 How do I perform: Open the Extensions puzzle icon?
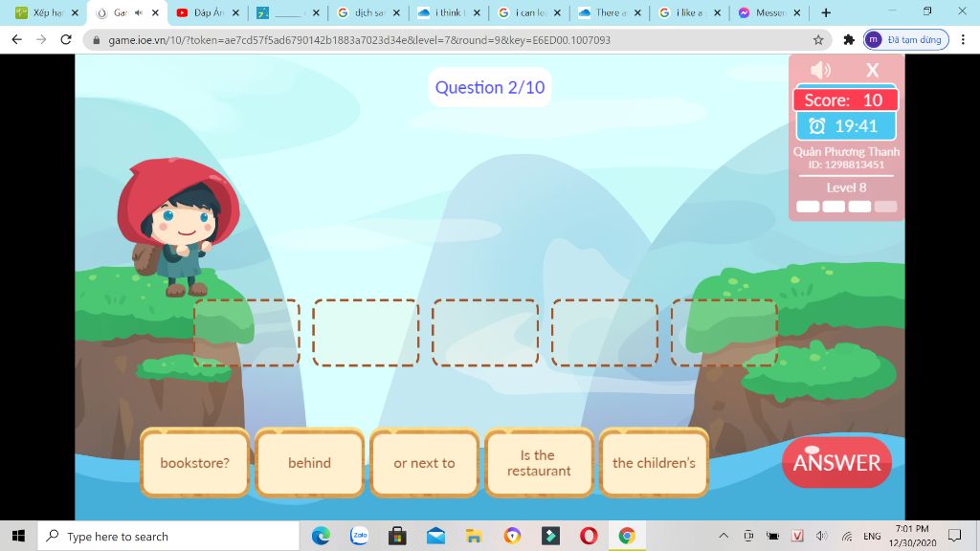click(849, 40)
